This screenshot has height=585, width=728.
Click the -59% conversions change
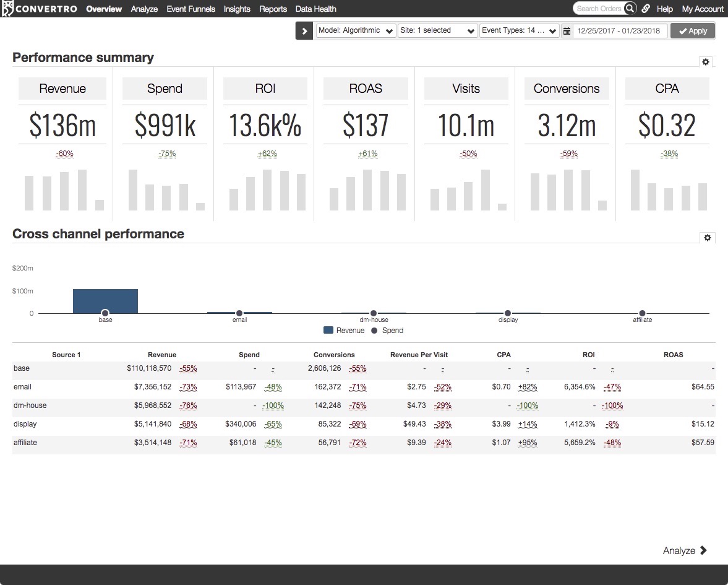point(569,154)
